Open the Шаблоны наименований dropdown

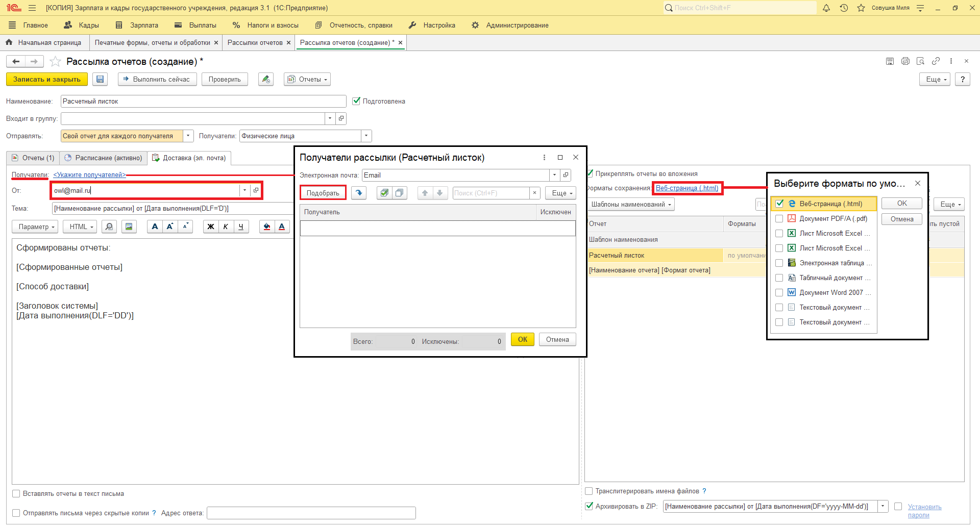[x=631, y=204]
